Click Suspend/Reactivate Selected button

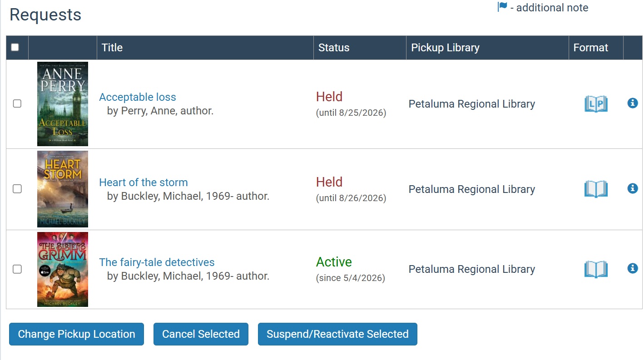[337, 334]
